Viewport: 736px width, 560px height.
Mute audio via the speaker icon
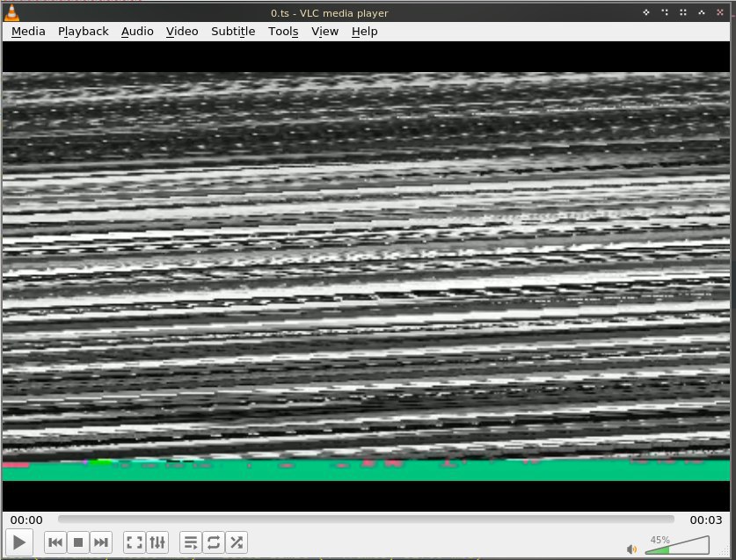[631, 549]
